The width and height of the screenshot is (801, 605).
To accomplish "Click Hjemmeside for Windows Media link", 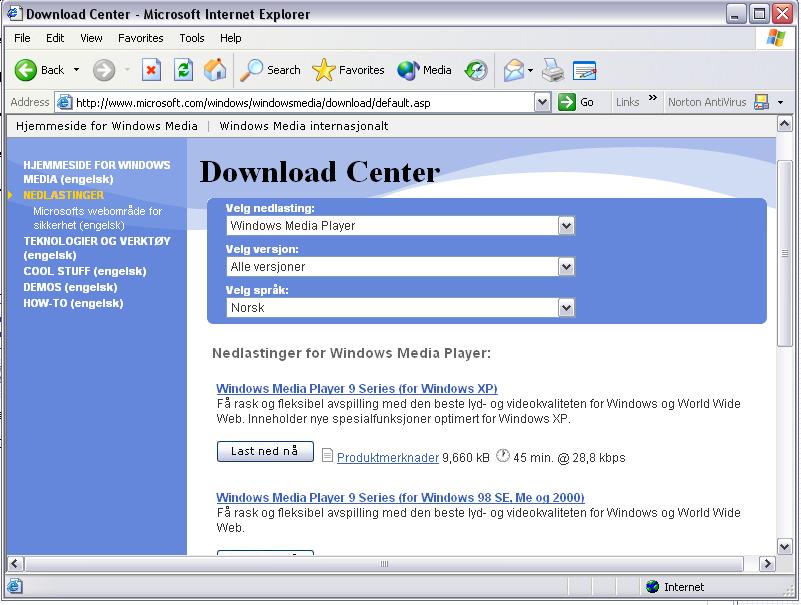I will coord(106,126).
